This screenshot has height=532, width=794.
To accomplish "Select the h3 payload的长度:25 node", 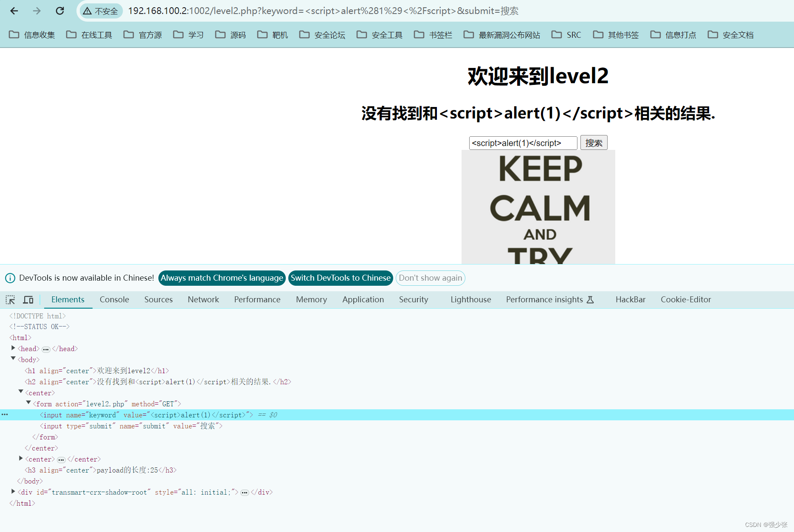I will [x=101, y=470].
